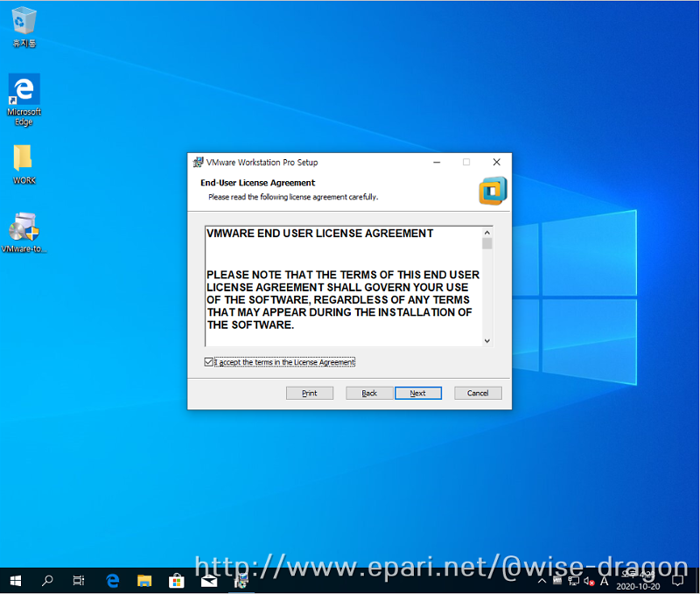Select the WORK folder on desktop
This screenshot has width=700, height=594.
tap(24, 164)
